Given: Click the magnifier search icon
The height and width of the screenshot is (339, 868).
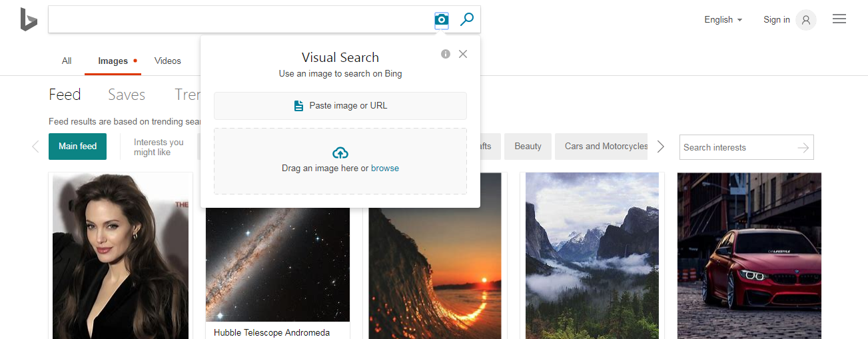Looking at the screenshot, I should coord(467,19).
